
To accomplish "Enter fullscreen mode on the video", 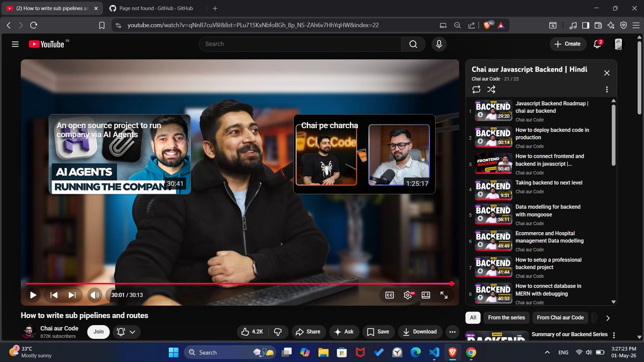I will tap(444, 294).
